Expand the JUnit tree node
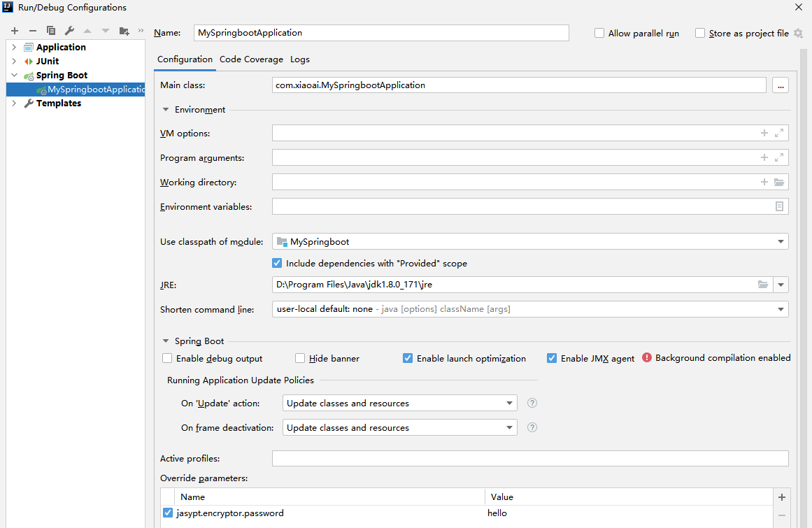 14,61
